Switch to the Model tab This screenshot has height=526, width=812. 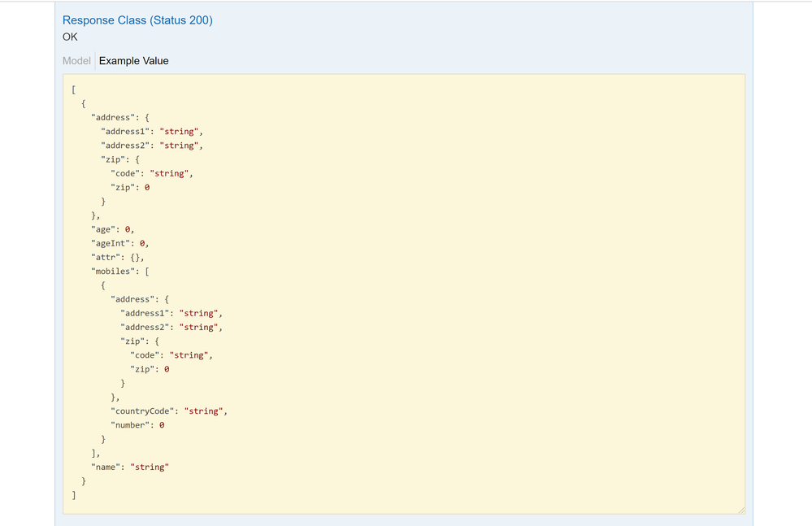76,61
